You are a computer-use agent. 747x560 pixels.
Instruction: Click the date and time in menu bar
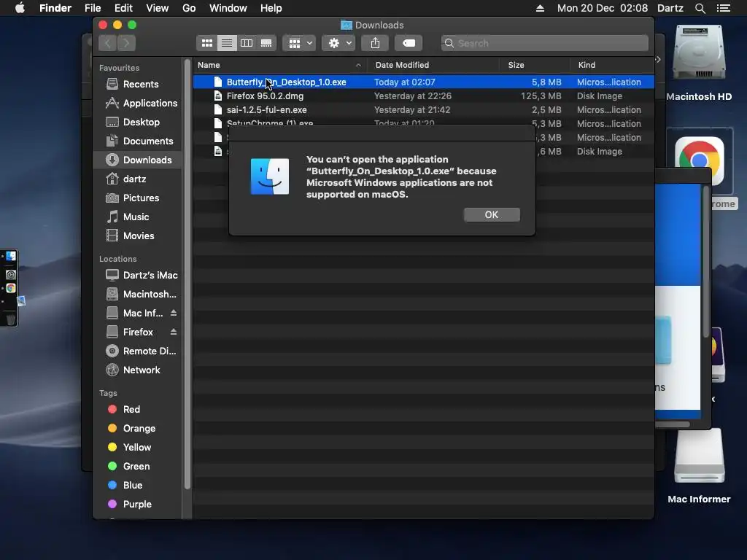pyautogui.click(x=602, y=8)
